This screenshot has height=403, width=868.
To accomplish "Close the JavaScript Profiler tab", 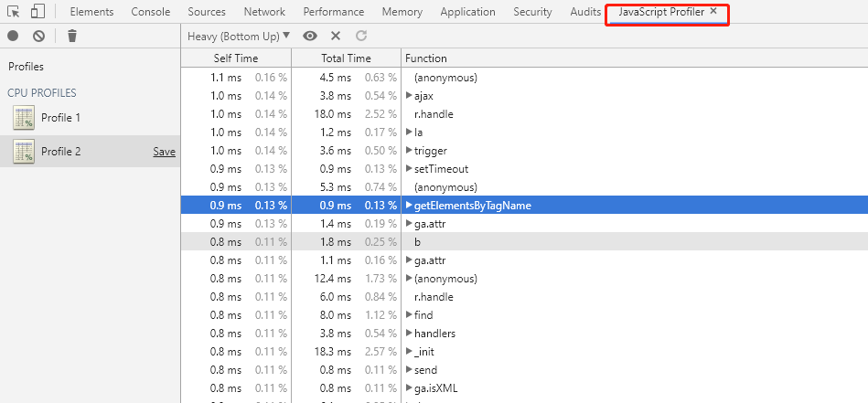I will (713, 10).
